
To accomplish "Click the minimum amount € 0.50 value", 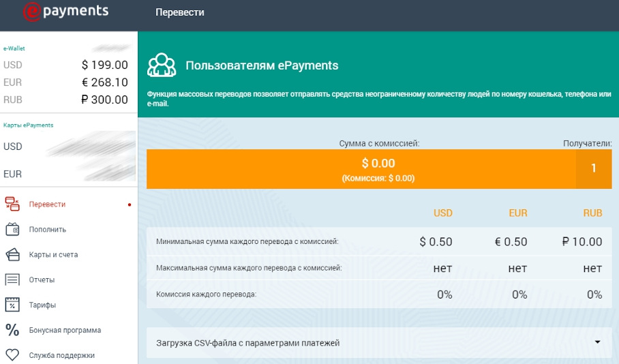I will (511, 241).
